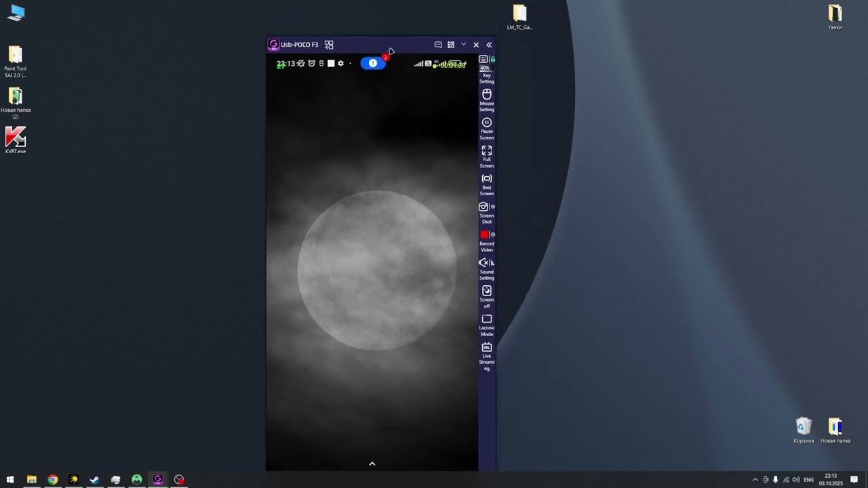Open Steam from the taskbar
The height and width of the screenshot is (488, 868).
95,479
